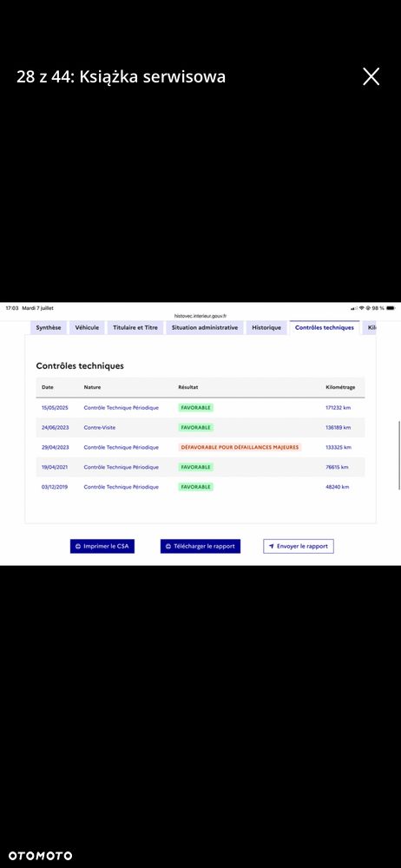Click the date 19/04/2021

(55, 467)
